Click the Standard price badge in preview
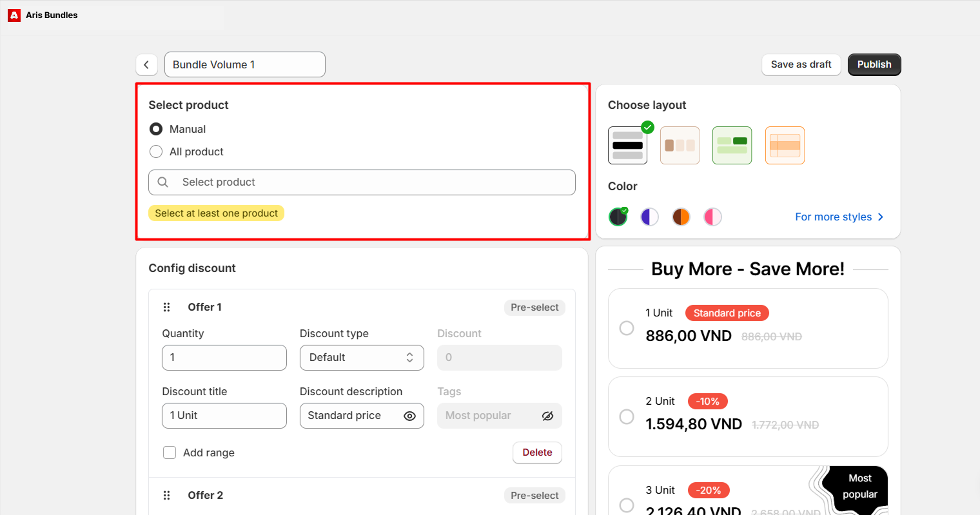The width and height of the screenshot is (980, 515). click(727, 313)
